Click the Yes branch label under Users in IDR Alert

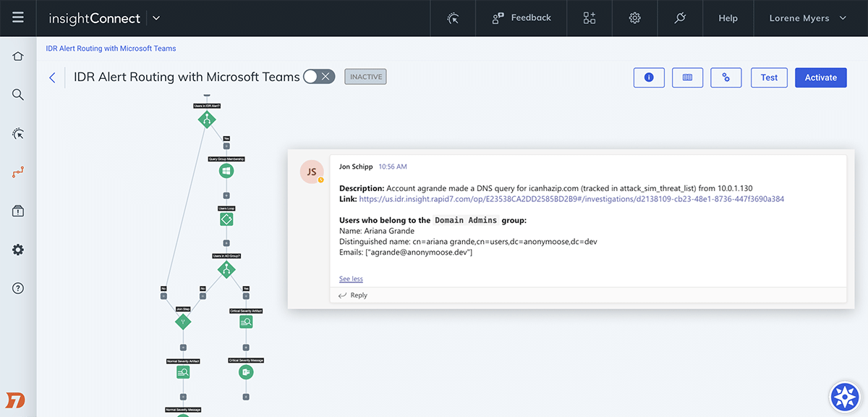click(226, 138)
